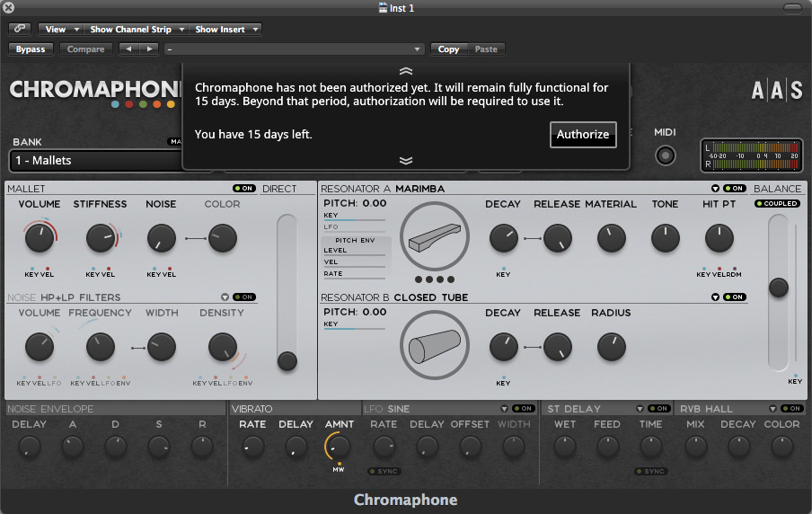Screen dimensions: 812x514
Task: Toggle the LFO ON switch
Action: tap(524, 408)
